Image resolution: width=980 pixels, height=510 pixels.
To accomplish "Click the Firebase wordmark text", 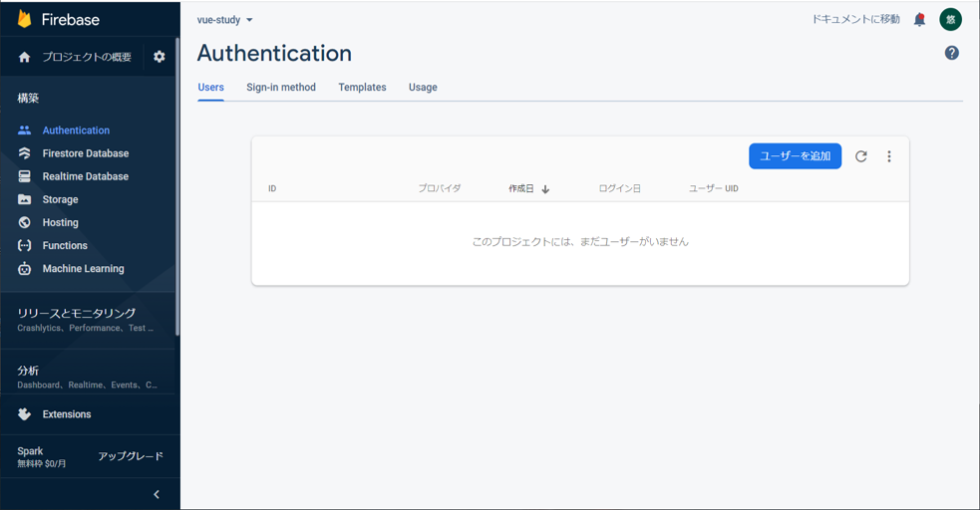I will pos(71,20).
